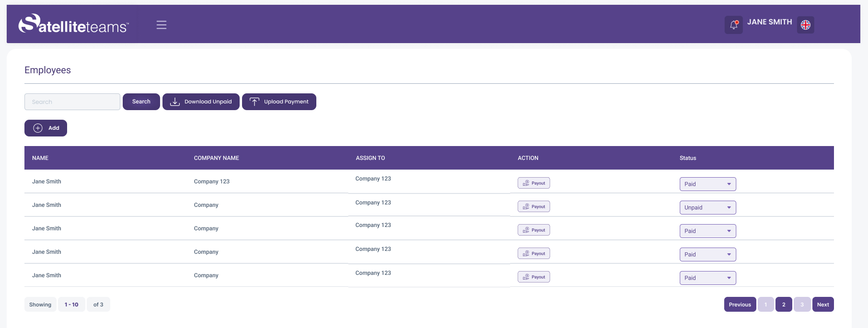Expand the third row status dropdown

point(707,231)
